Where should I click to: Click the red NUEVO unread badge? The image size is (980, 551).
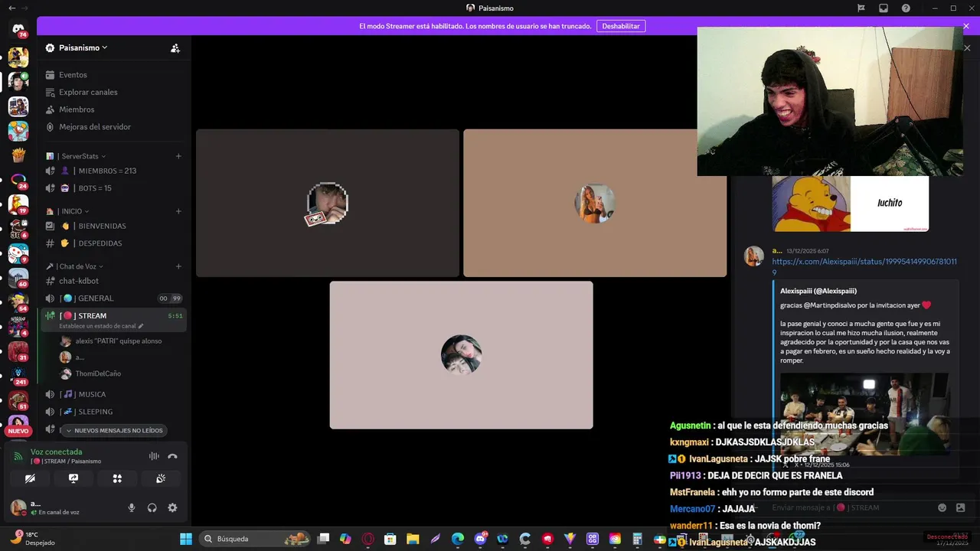point(18,431)
